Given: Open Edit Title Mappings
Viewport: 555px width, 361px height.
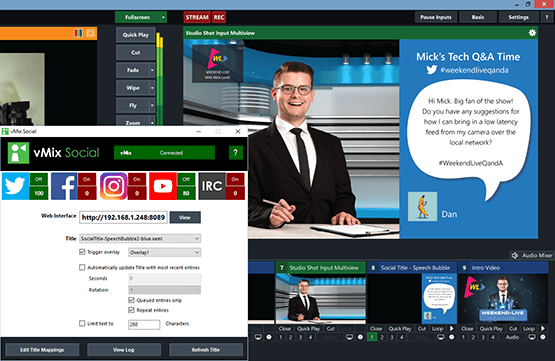Looking at the screenshot, I should 42,350.
